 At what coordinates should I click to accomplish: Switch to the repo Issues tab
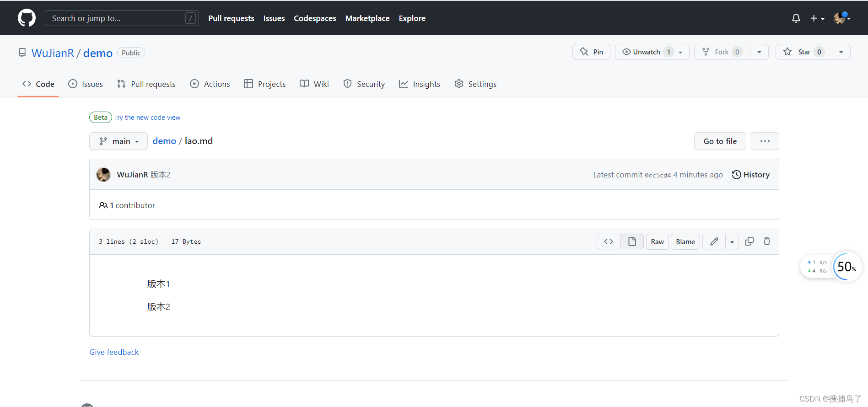click(x=86, y=84)
